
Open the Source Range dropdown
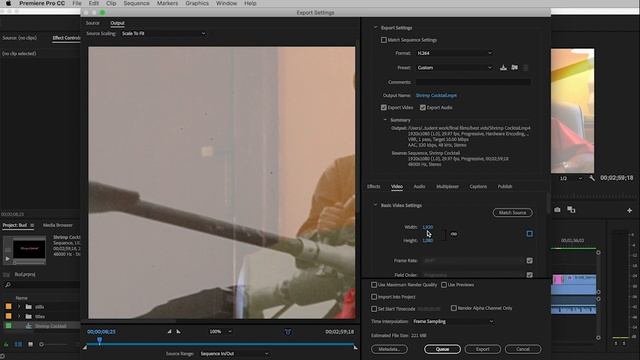[x=234, y=354]
